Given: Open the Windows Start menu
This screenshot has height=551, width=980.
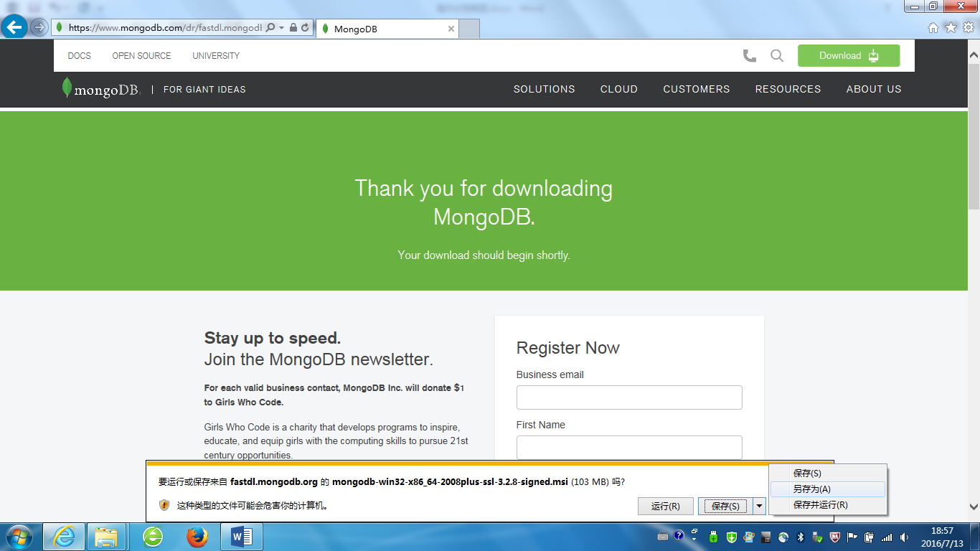Looking at the screenshot, I should (19, 537).
